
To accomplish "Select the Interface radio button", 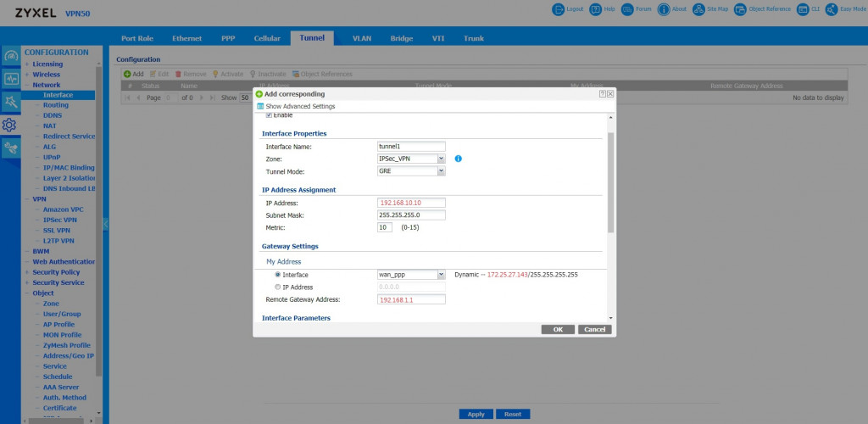I will (278, 275).
